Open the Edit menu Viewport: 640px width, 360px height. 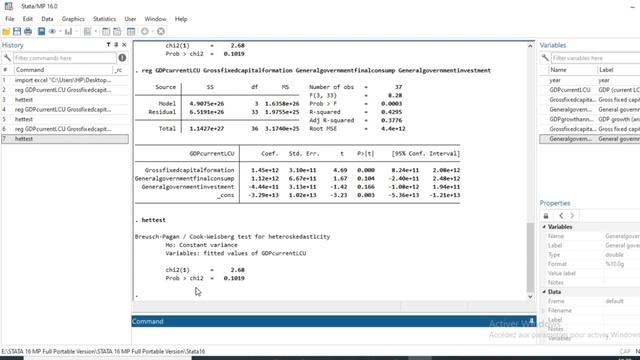[x=27, y=19]
